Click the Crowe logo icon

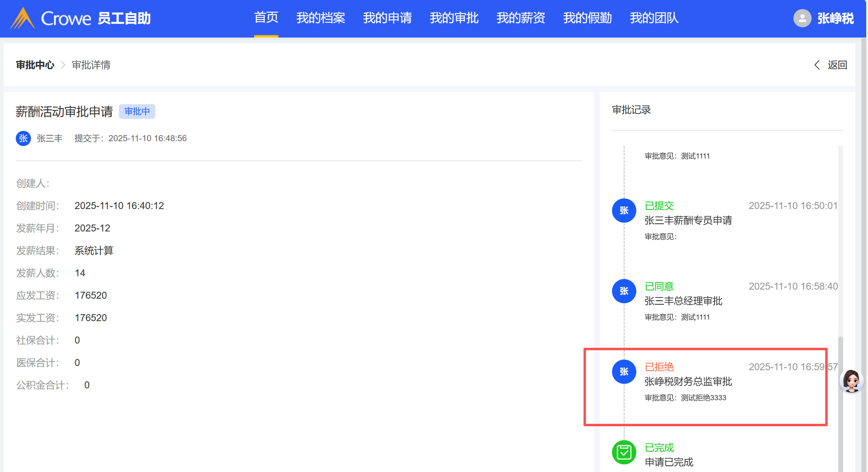point(22,18)
